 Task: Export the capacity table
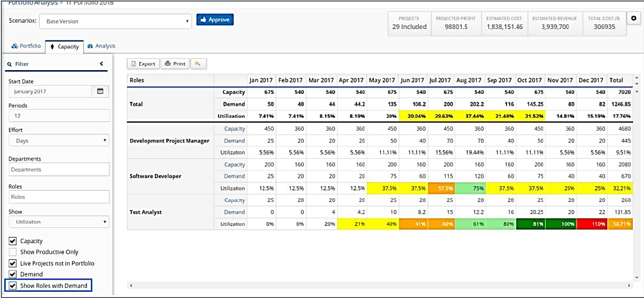[x=143, y=63]
